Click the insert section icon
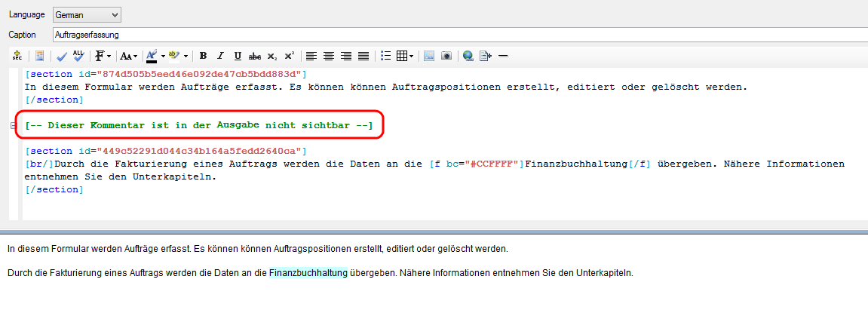Screen dimensions: 868x313 pyautogui.click(x=17, y=56)
